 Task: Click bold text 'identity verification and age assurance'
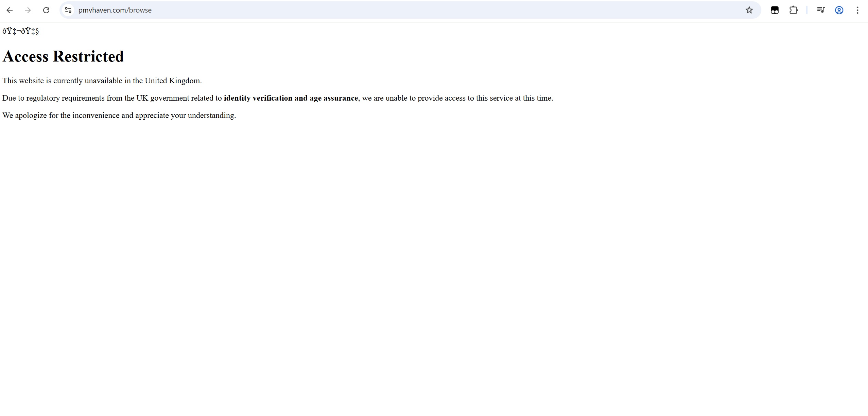pyautogui.click(x=291, y=98)
